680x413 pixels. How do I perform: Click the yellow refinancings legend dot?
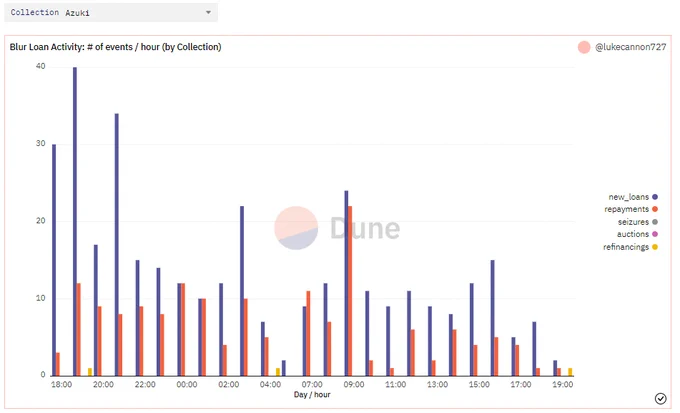pyautogui.click(x=655, y=247)
